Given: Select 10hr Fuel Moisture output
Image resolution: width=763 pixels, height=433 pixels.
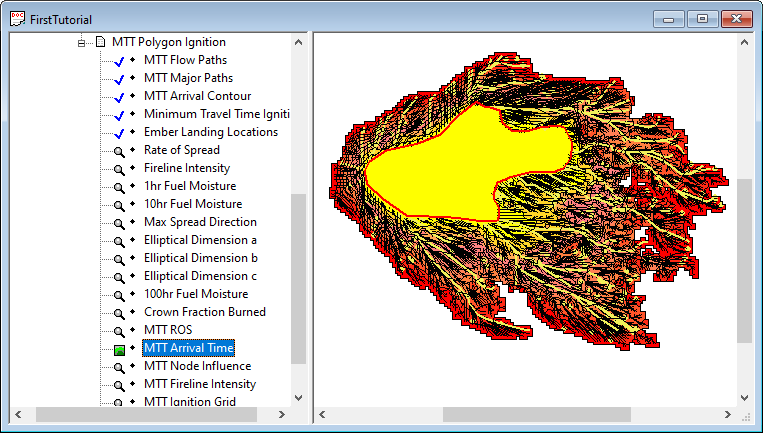Looking at the screenshot, I should point(193,204).
